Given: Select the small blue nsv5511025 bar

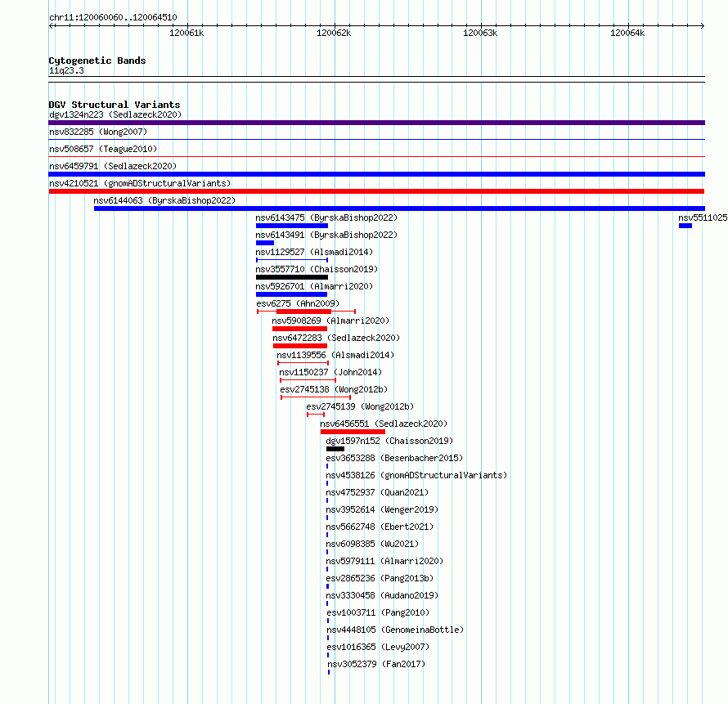Looking at the screenshot, I should 685,226.
